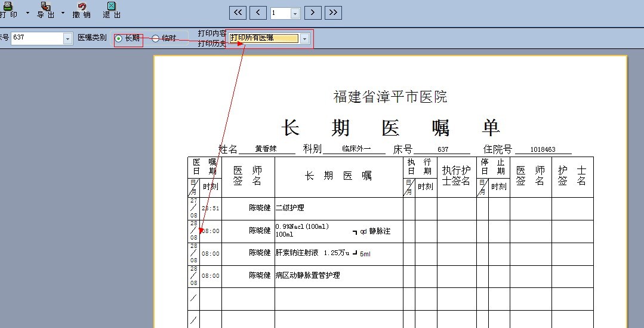Click the 执行护士签名 column header
The image size is (644, 328).
click(457, 176)
